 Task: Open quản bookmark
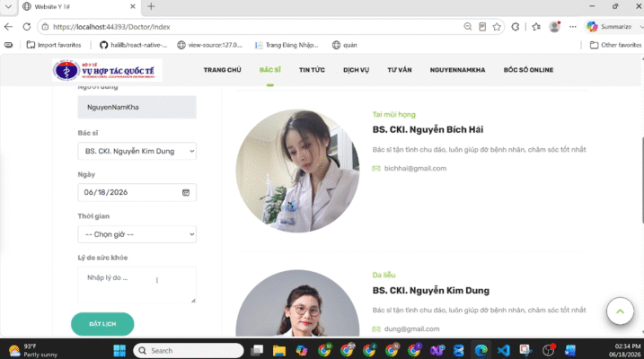[345, 45]
